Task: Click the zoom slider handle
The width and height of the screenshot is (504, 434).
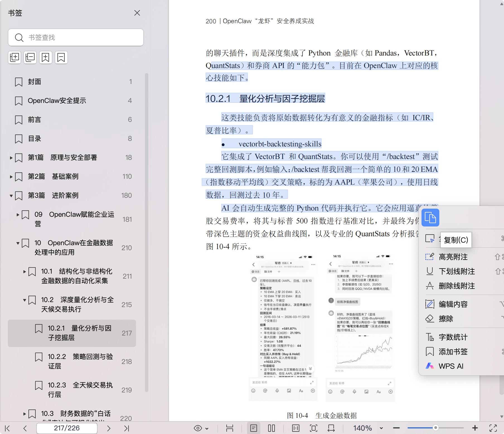Action: tap(435, 428)
